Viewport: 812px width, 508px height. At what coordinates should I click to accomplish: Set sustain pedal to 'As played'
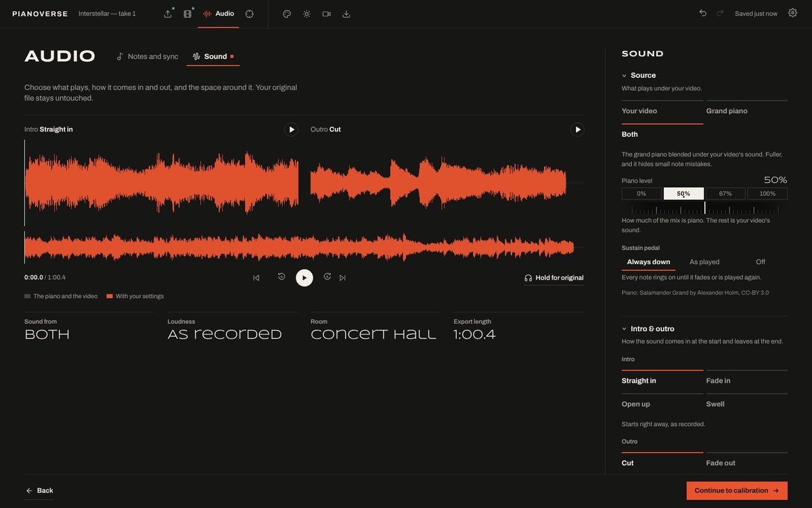(x=704, y=262)
